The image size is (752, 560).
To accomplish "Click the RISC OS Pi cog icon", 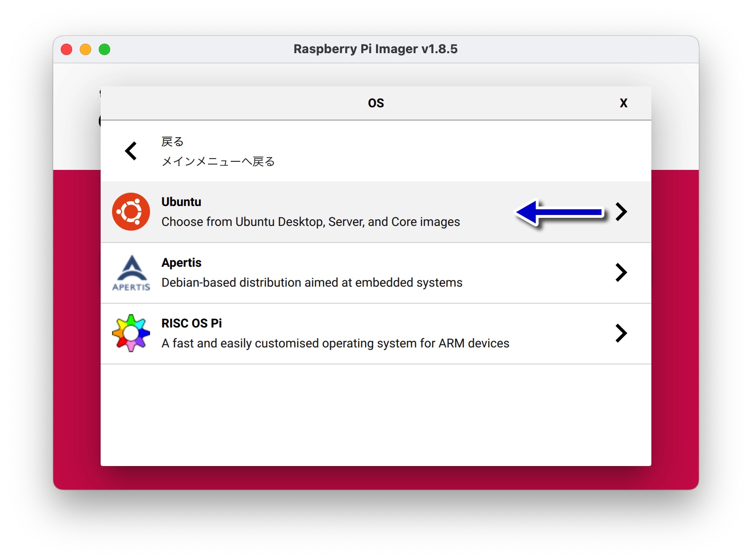I will [x=131, y=333].
